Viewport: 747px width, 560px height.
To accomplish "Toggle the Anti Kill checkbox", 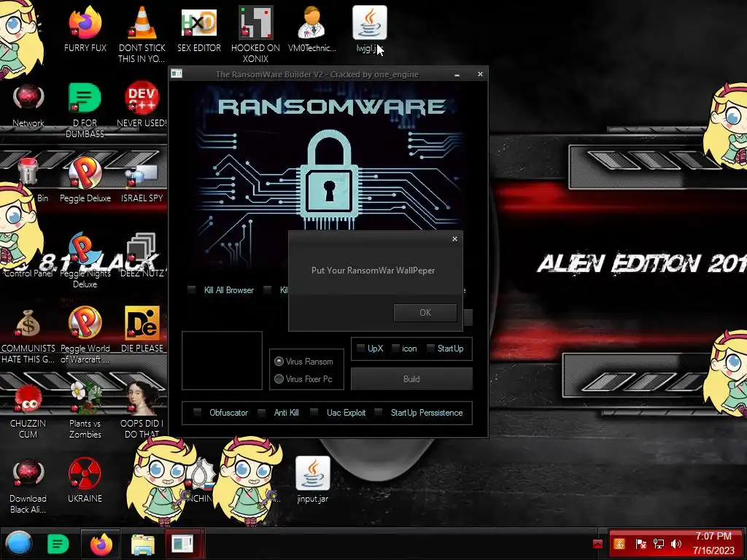I will pos(262,413).
